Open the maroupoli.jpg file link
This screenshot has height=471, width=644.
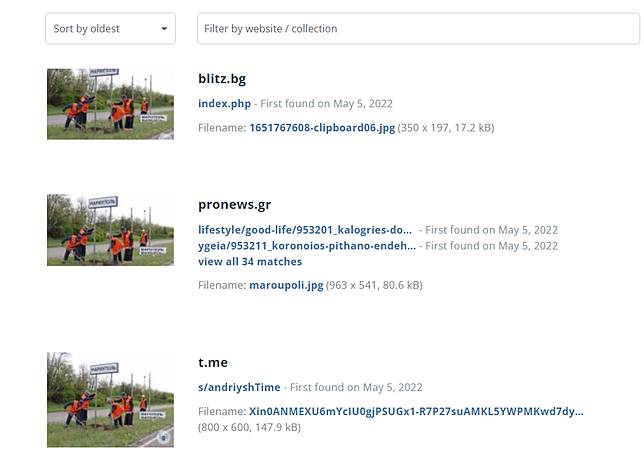[x=286, y=285]
